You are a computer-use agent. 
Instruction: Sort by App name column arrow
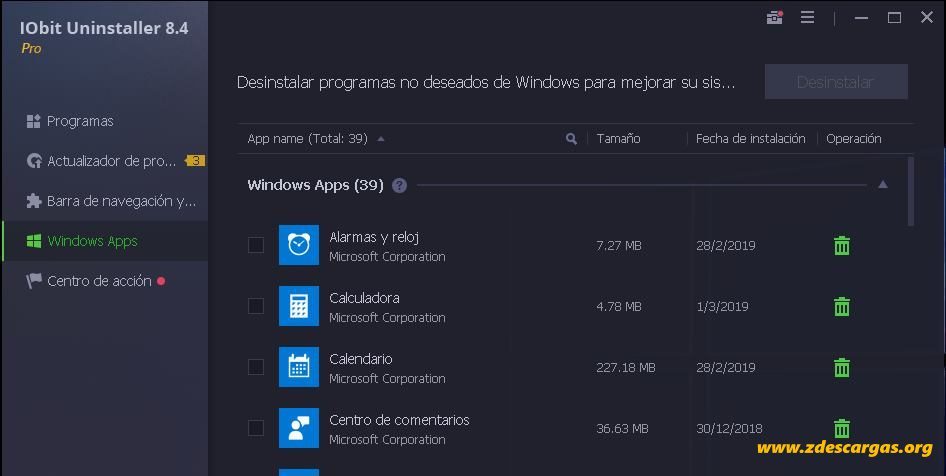[x=381, y=139]
